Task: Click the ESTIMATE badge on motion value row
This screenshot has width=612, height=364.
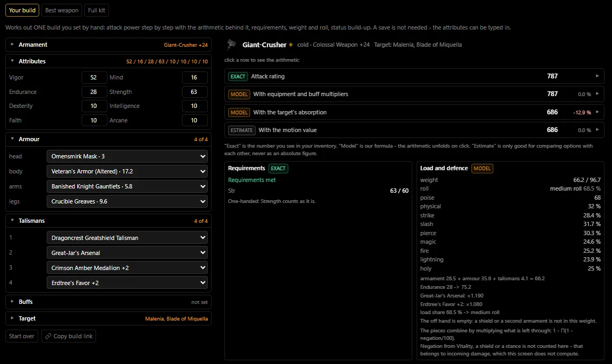Action: pyautogui.click(x=242, y=130)
